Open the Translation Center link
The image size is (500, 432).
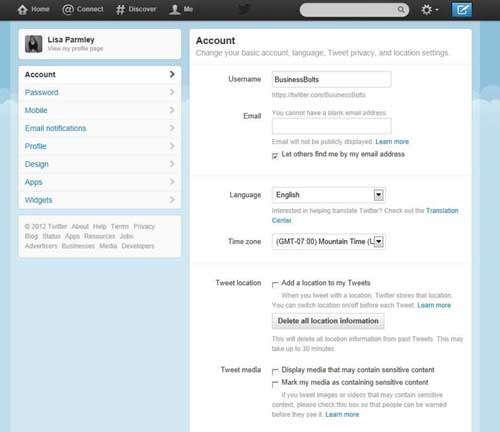pyautogui.click(x=442, y=211)
